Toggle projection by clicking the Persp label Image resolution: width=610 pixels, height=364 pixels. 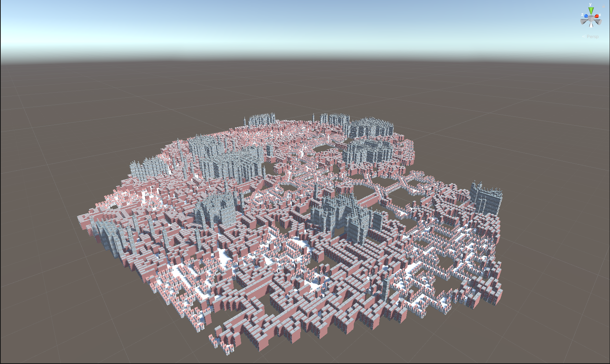[x=593, y=36]
